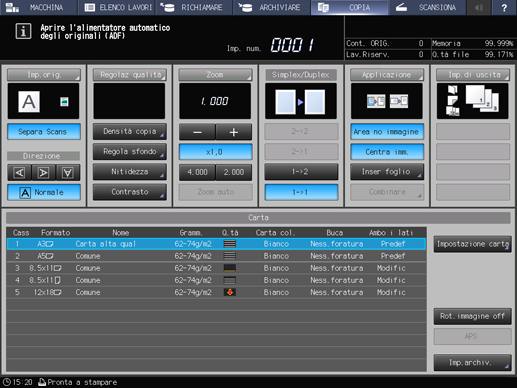
Task: Click the application preview icons
Action: coord(387,101)
